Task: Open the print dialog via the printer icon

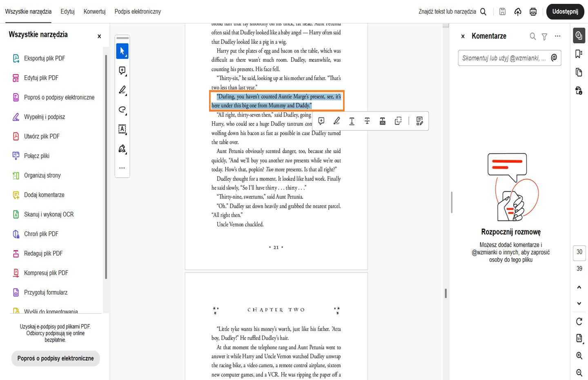Action: pos(533,12)
